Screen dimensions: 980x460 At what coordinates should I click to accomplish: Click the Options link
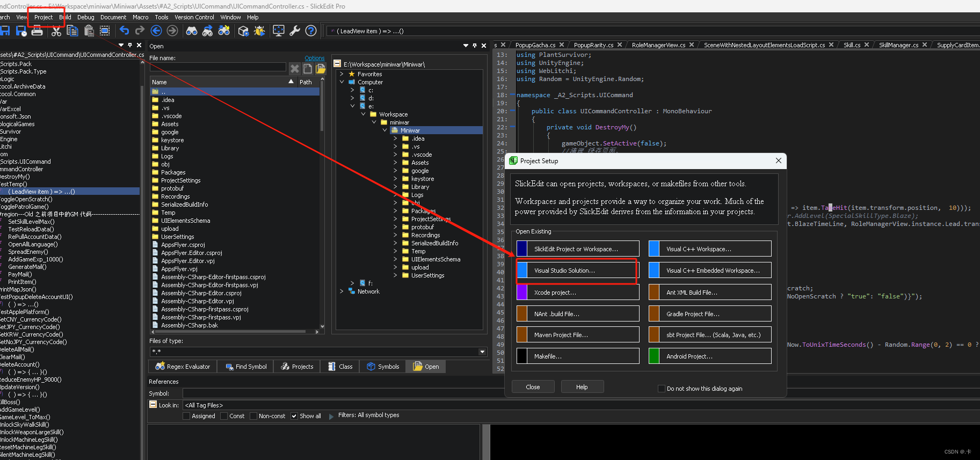[315, 58]
